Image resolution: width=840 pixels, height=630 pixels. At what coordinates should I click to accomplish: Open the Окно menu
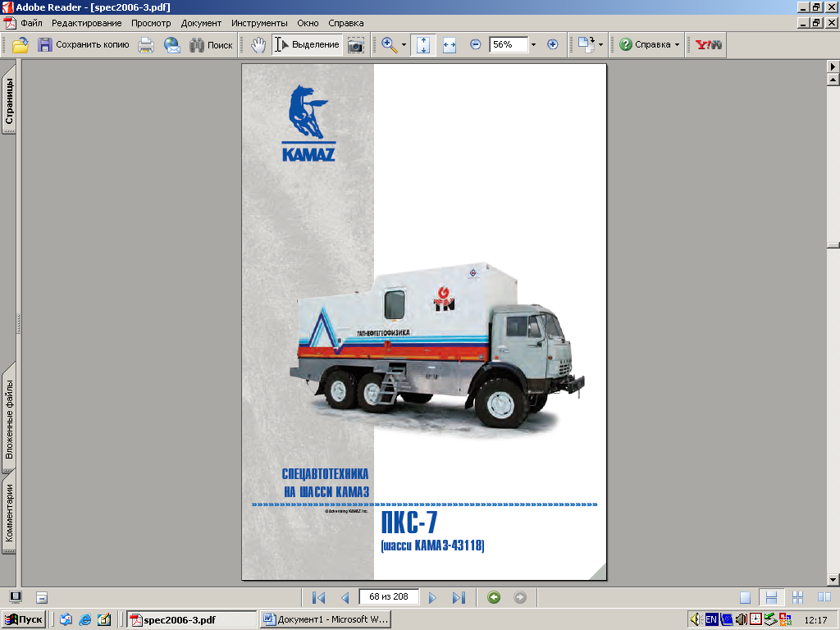pyautogui.click(x=308, y=23)
